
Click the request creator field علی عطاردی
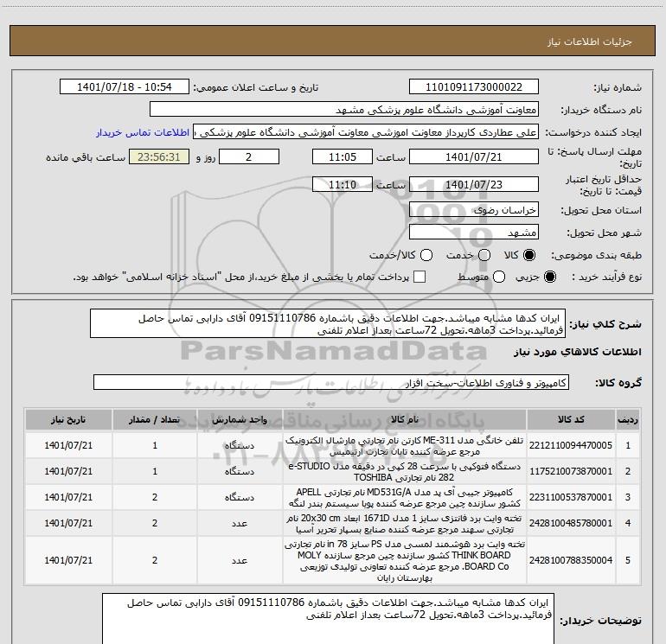pyautogui.click(x=366, y=132)
